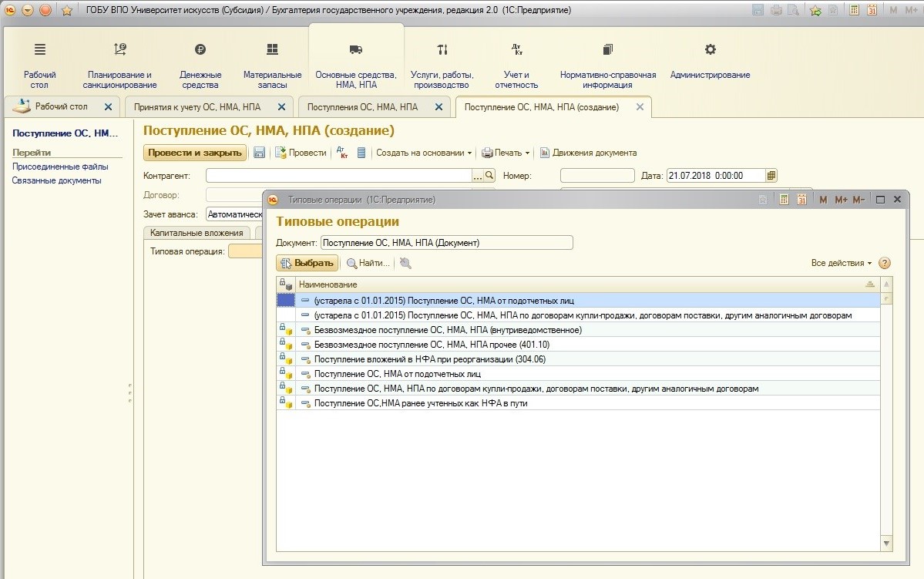
Task: Click the save (floppy disk) icon in document toolbar
Action: click(260, 153)
